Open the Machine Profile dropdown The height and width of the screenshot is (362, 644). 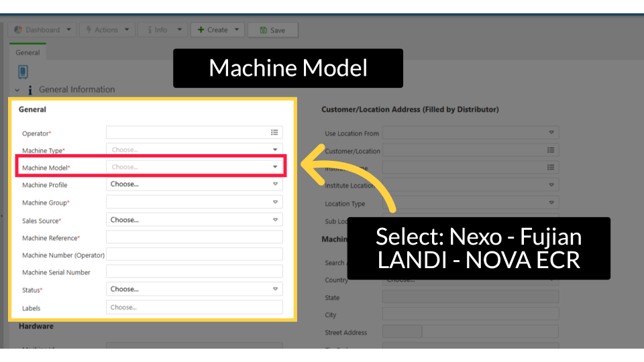pyautogui.click(x=195, y=184)
